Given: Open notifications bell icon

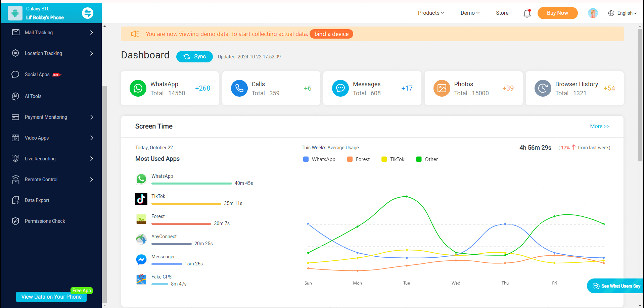Looking at the screenshot, I should click(527, 13).
